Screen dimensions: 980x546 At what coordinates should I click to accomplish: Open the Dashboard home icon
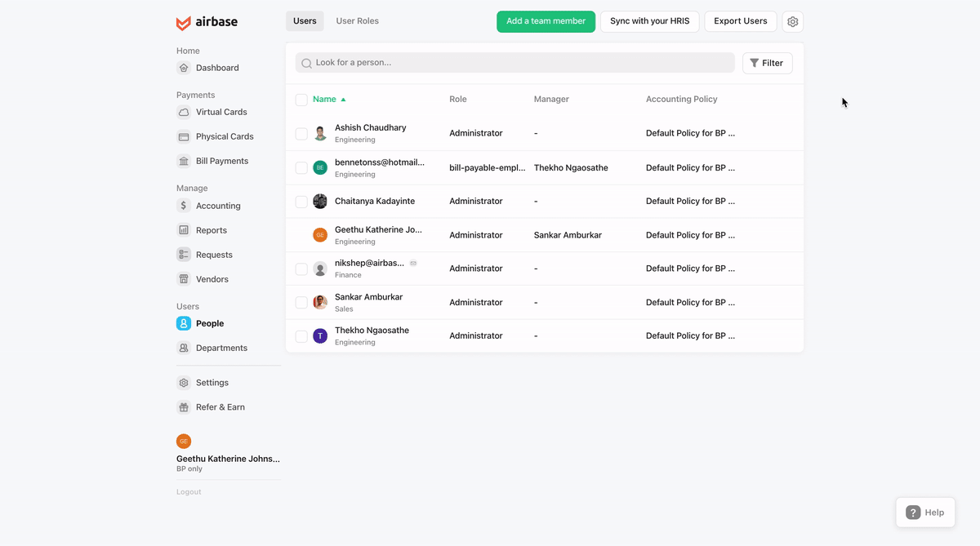[x=184, y=68]
